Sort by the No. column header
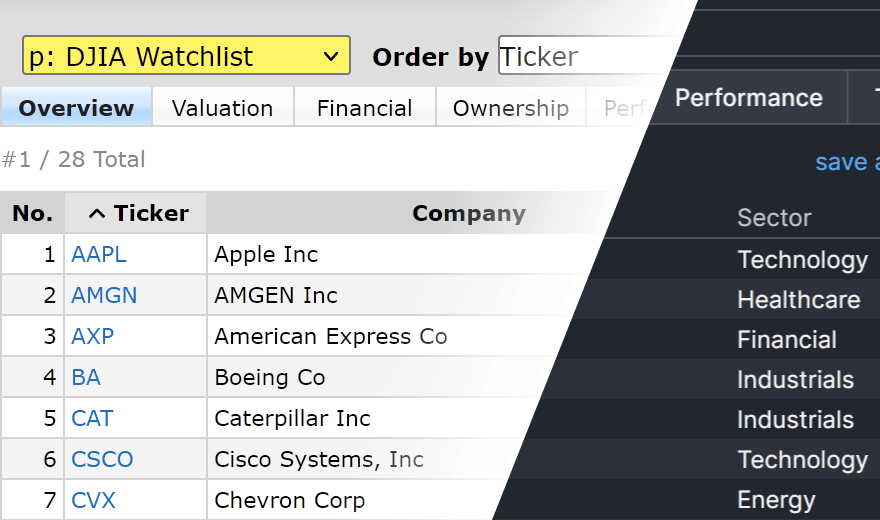 [x=32, y=213]
